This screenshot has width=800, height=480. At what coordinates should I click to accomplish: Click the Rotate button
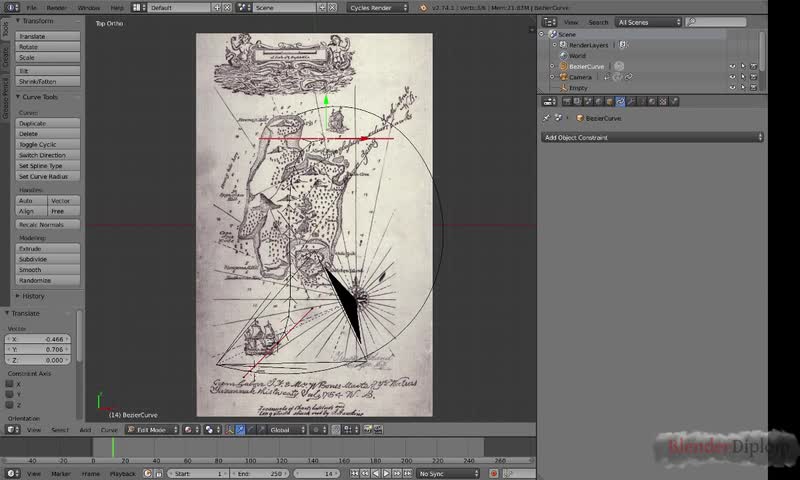tap(47, 47)
